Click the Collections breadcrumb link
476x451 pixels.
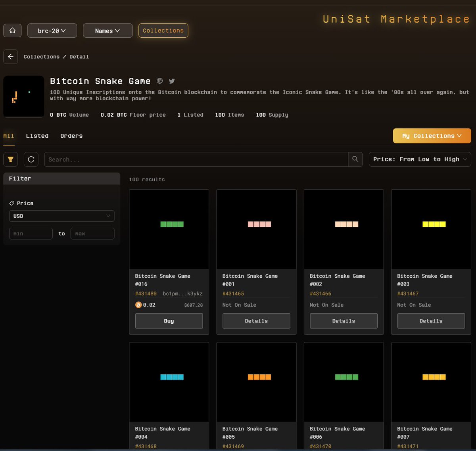click(41, 57)
